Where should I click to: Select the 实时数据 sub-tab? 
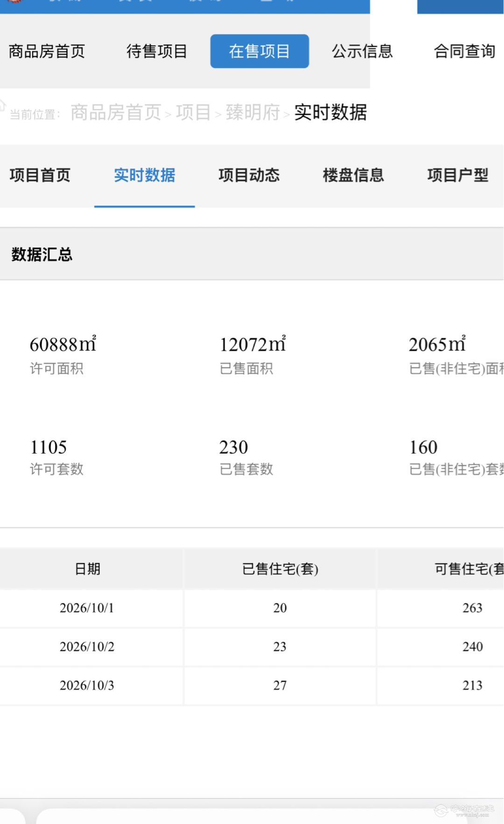145,176
